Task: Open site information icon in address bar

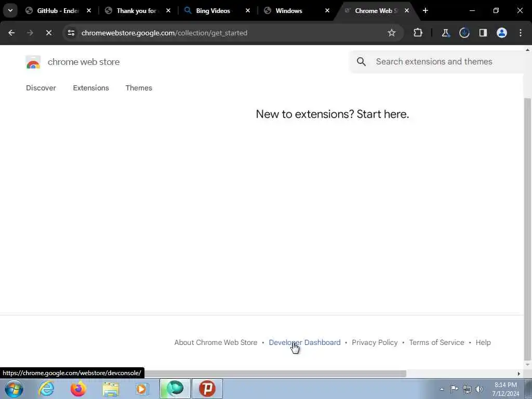Action: [71, 33]
